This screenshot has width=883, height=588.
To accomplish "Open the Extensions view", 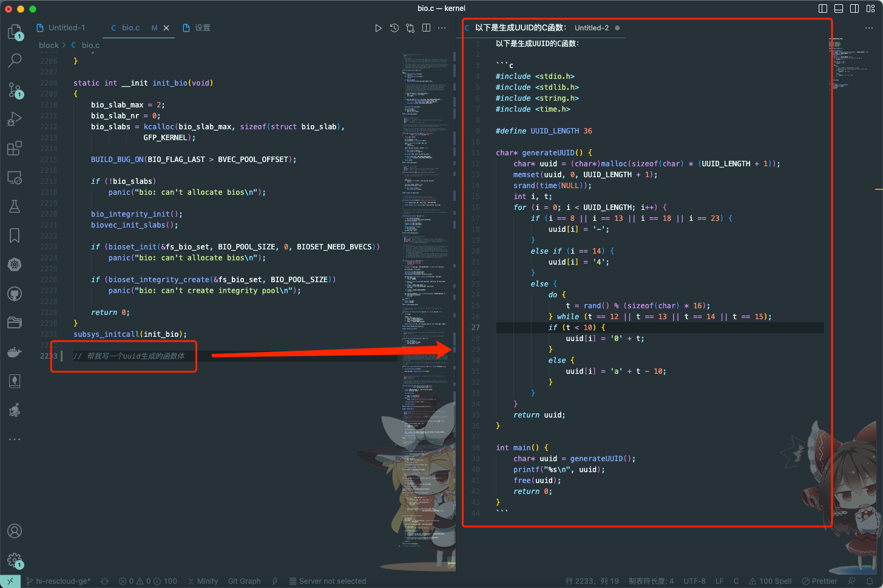I will point(15,148).
